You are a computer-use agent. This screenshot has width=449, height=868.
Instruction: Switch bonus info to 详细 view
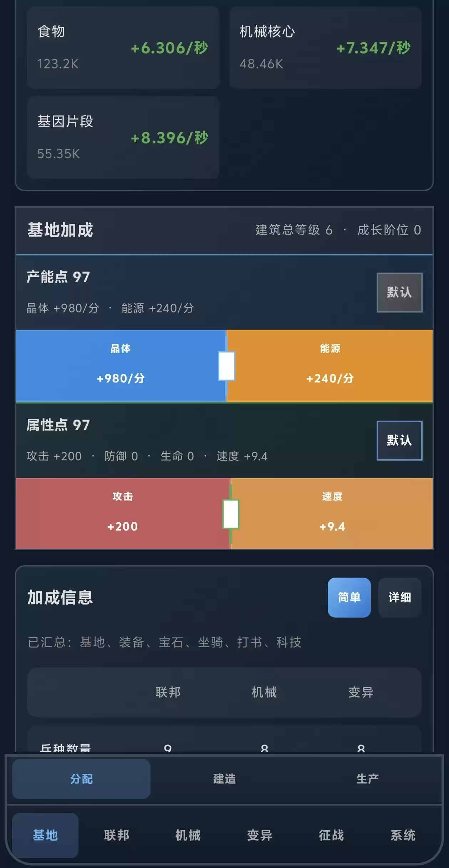coord(400,597)
